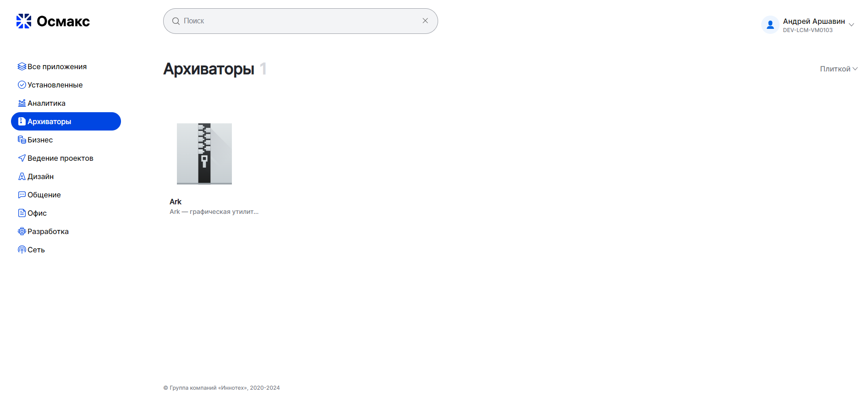Click the Разработка chip icon
This screenshot has width=868, height=403.
22,231
